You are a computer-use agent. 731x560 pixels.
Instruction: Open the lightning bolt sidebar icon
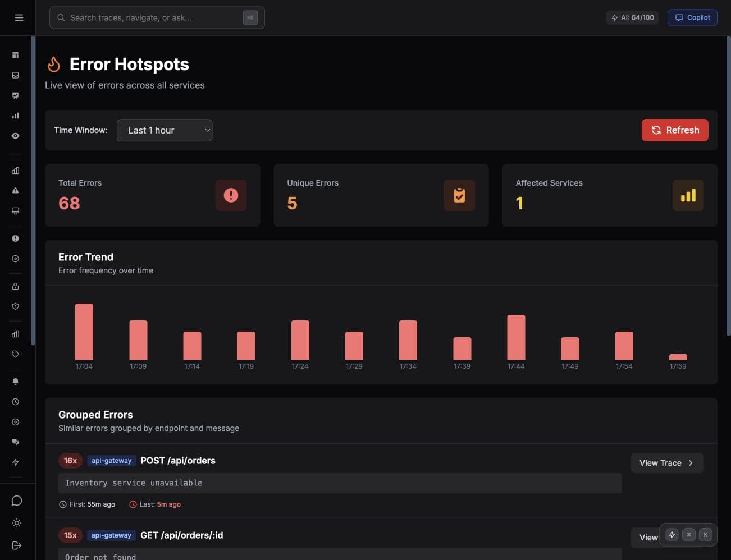[x=15, y=462]
